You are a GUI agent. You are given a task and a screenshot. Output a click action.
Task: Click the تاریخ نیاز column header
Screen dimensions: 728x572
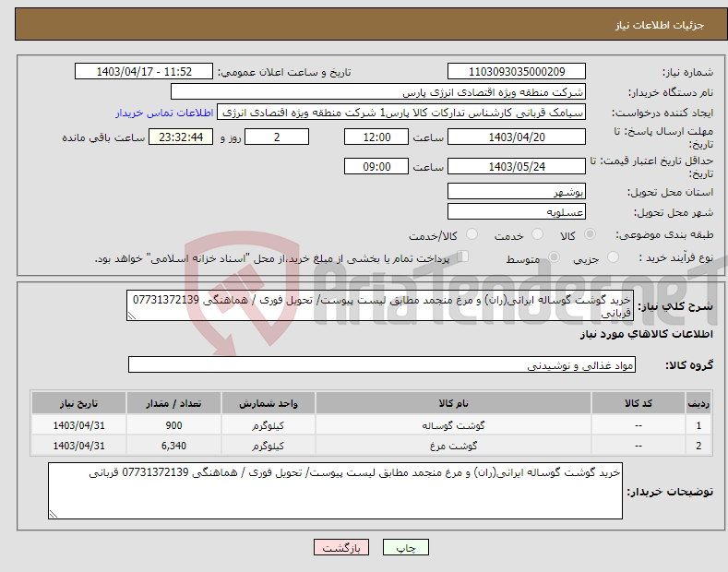79,403
